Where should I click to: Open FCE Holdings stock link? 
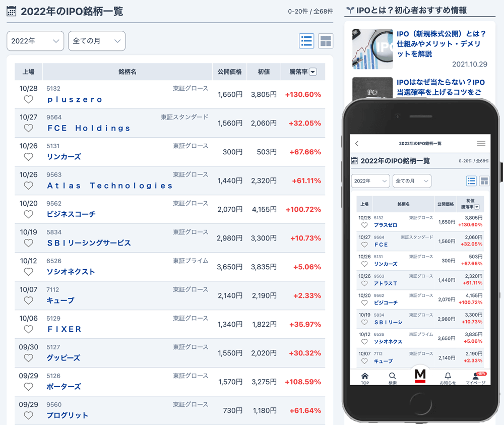tap(89, 128)
